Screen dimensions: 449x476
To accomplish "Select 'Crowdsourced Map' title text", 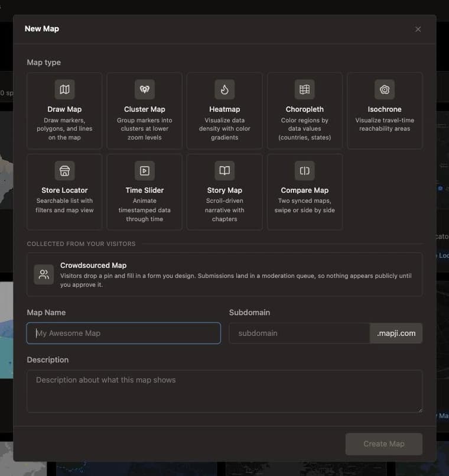I will point(93,265).
